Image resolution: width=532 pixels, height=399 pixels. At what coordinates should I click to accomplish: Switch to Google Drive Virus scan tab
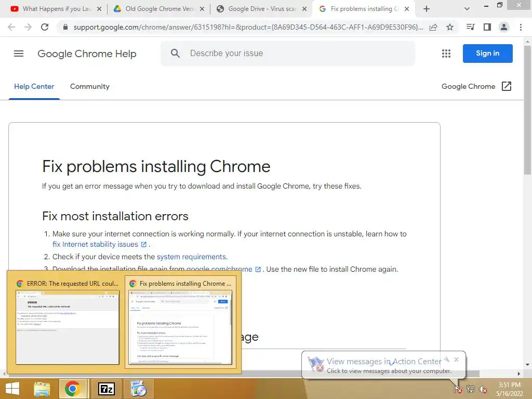coord(262,9)
